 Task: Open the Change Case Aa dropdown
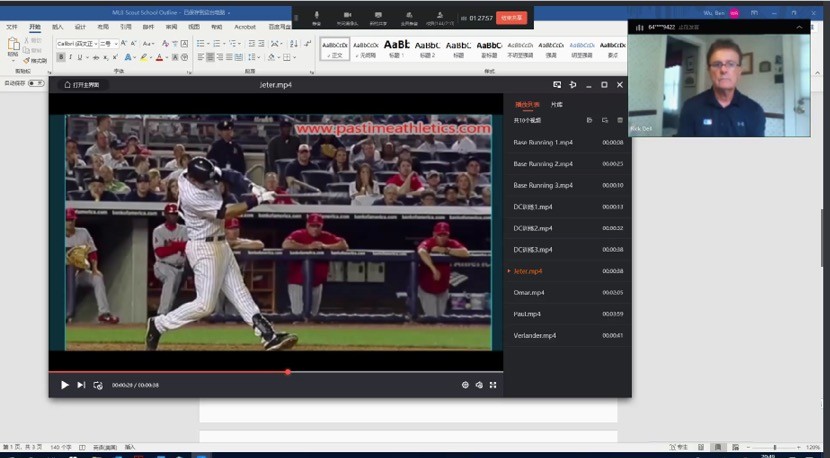point(148,43)
